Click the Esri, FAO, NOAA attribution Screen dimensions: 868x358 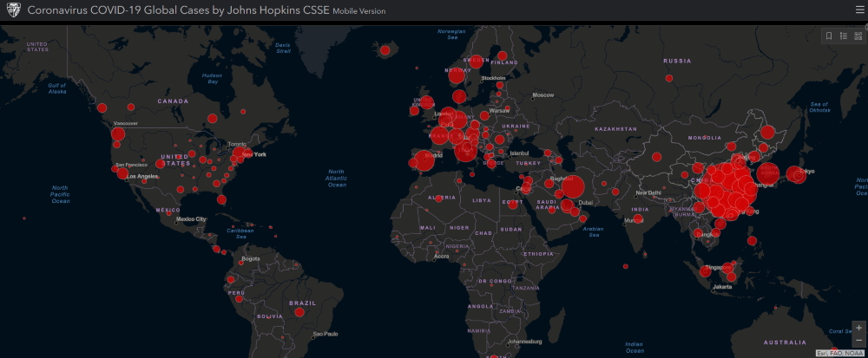tap(841, 353)
